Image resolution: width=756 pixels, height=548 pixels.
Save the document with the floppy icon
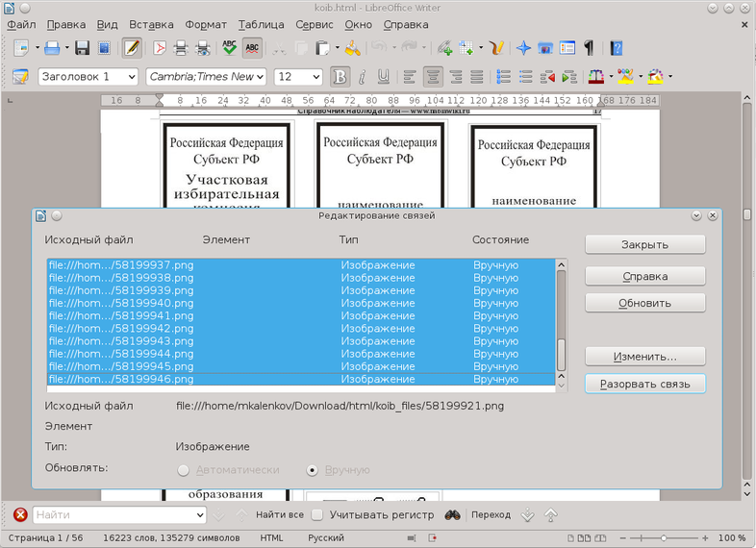pyautogui.click(x=83, y=48)
